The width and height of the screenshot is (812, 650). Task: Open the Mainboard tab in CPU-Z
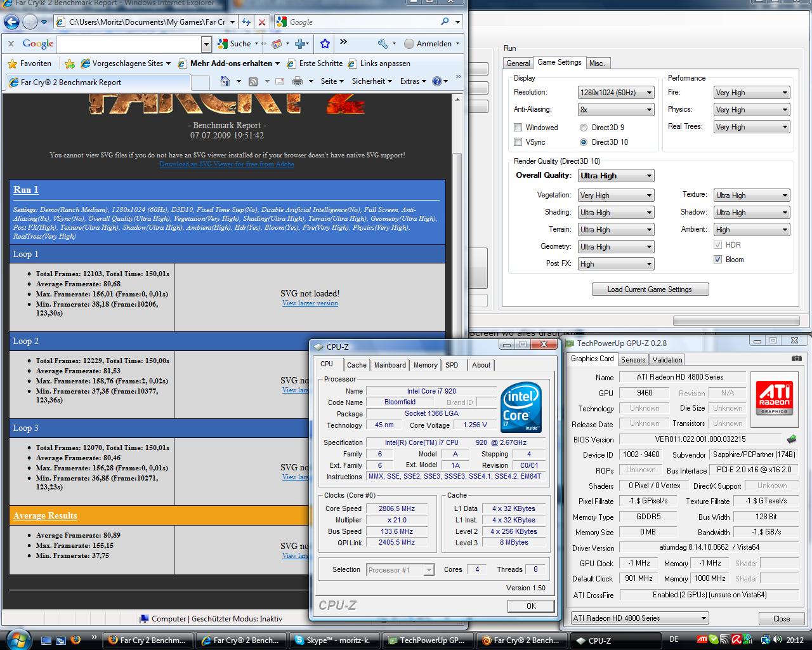click(x=390, y=365)
